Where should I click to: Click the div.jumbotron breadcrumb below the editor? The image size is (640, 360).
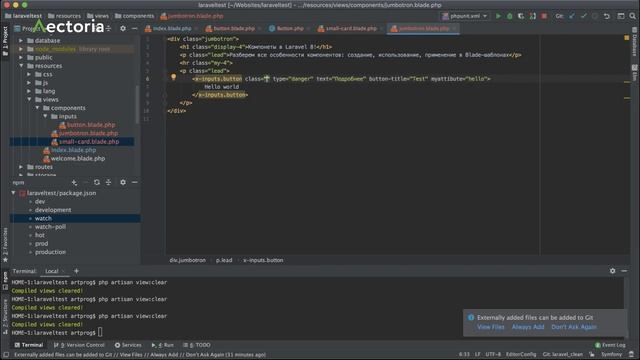188,260
